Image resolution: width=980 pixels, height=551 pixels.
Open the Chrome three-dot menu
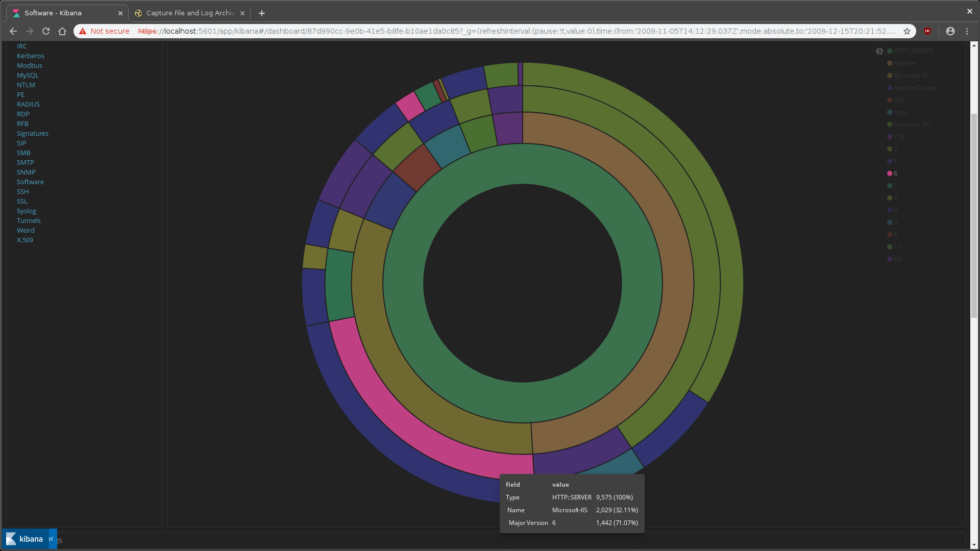click(x=967, y=31)
